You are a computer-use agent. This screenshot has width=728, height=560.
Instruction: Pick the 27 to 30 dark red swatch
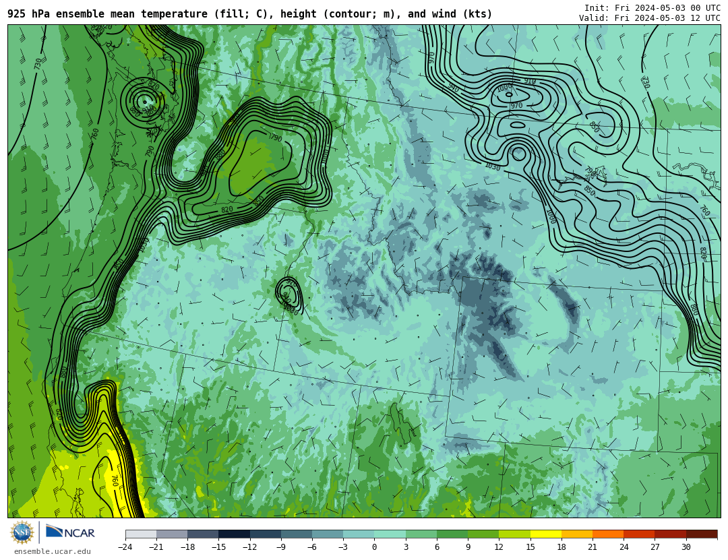670,534
